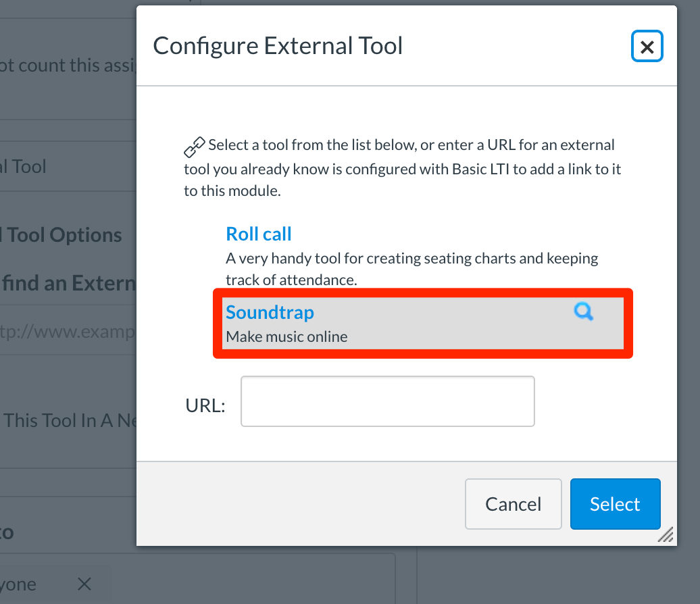Cancel the external tool configuration

(x=514, y=504)
